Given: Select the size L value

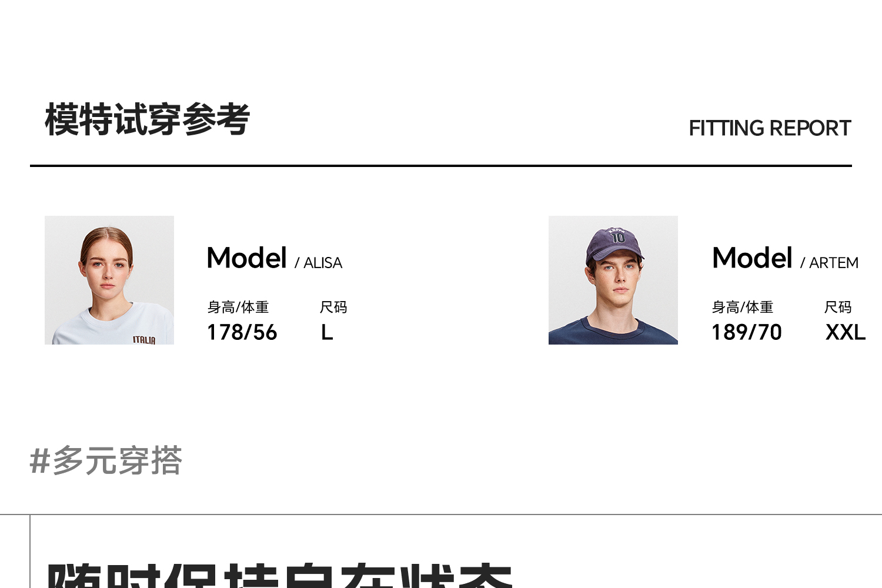Looking at the screenshot, I should tap(327, 332).
